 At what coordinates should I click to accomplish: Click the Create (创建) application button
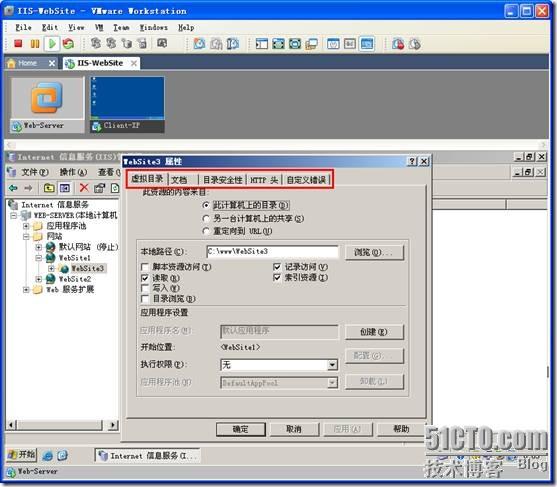(374, 332)
